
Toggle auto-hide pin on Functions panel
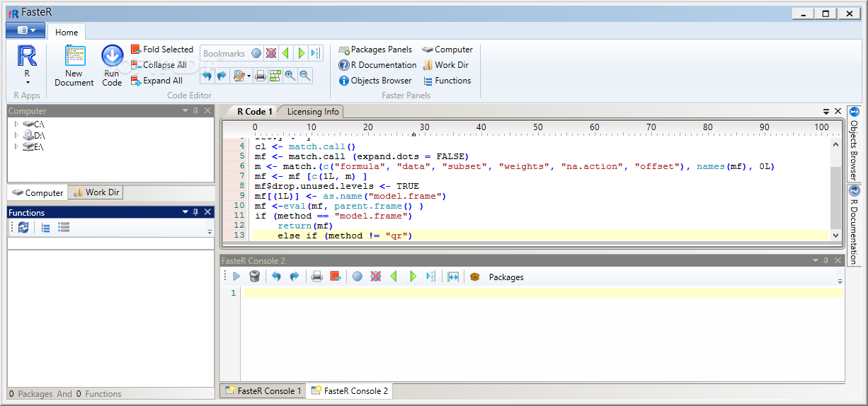coord(196,212)
